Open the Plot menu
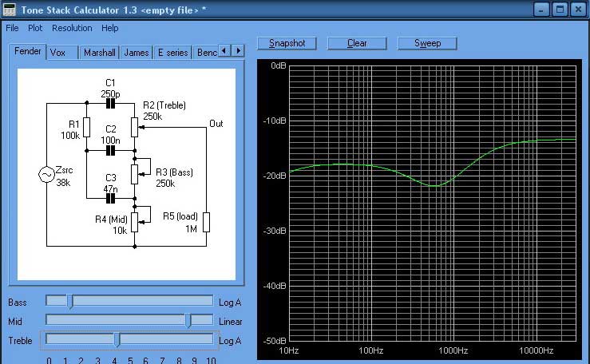590x364 pixels. pyautogui.click(x=35, y=28)
